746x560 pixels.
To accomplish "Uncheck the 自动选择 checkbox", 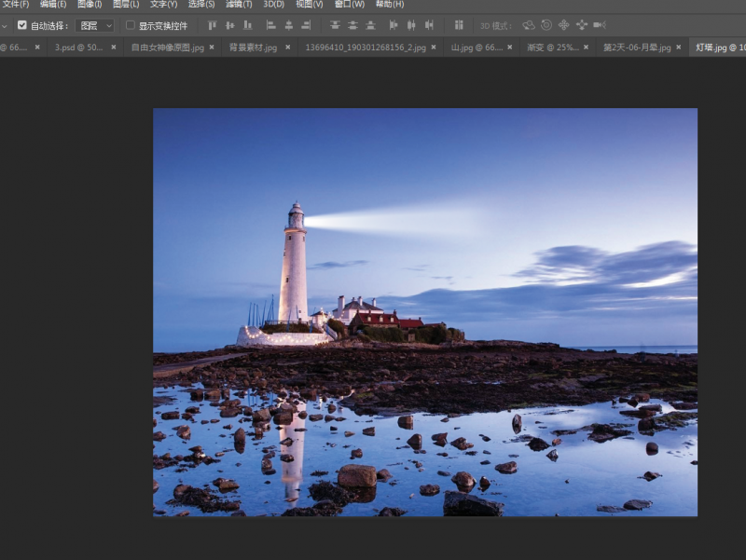I will [22, 25].
